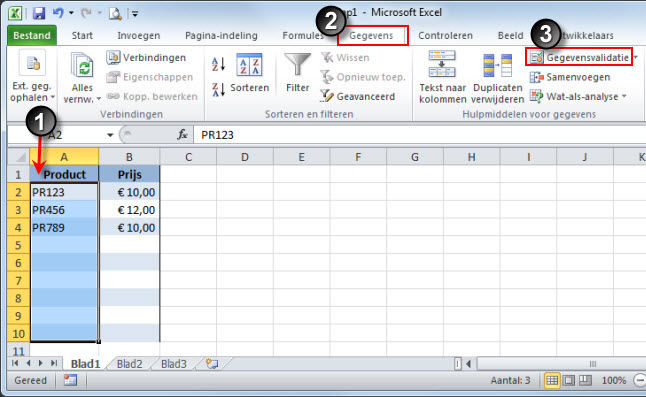Click the Geavanceerd filter button
The height and width of the screenshot is (397, 646).
[x=358, y=96]
